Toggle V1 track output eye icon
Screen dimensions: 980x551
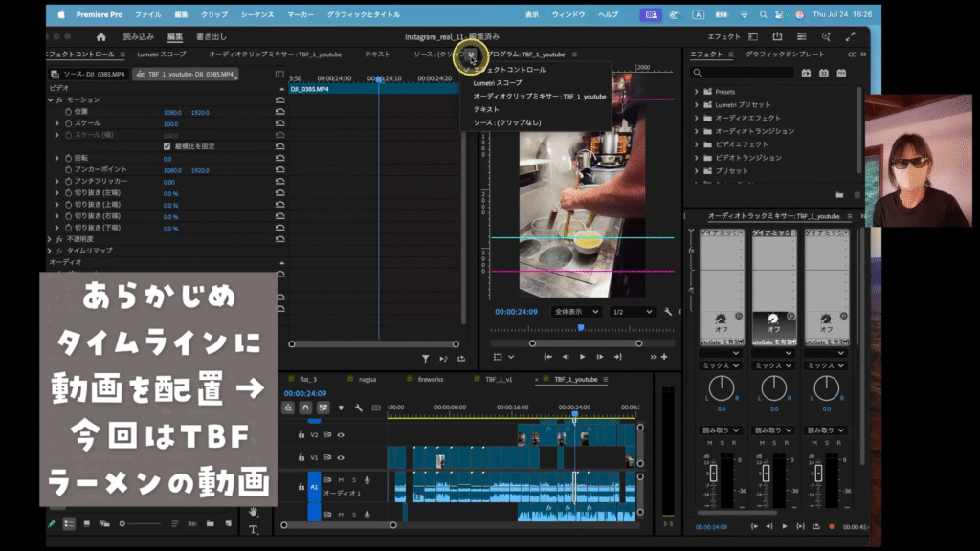341,457
